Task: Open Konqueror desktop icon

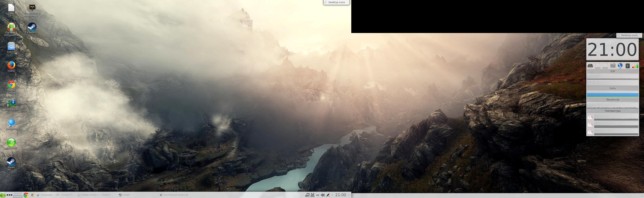Action: [11, 123]
